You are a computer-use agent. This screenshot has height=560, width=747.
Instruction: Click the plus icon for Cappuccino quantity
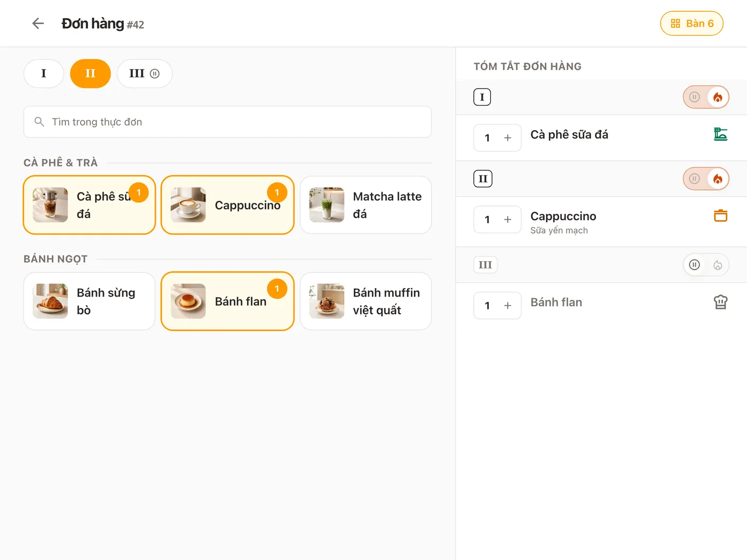(x=507, y=220)
